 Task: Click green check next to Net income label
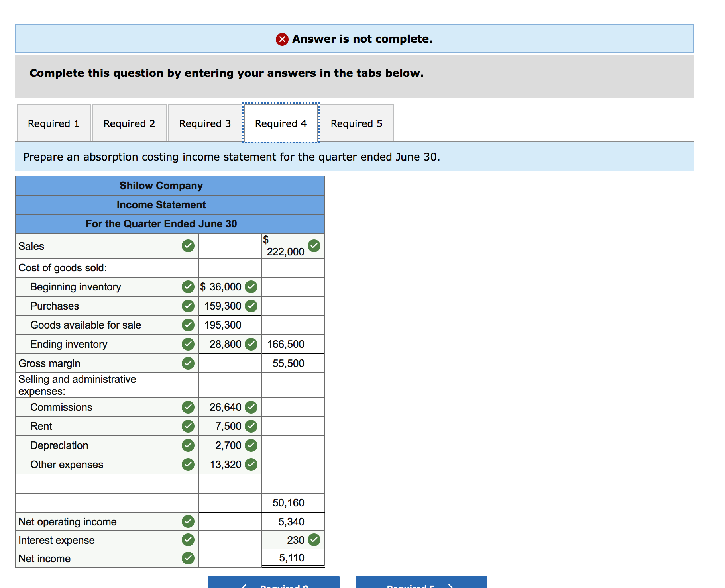tap(188, 559)
